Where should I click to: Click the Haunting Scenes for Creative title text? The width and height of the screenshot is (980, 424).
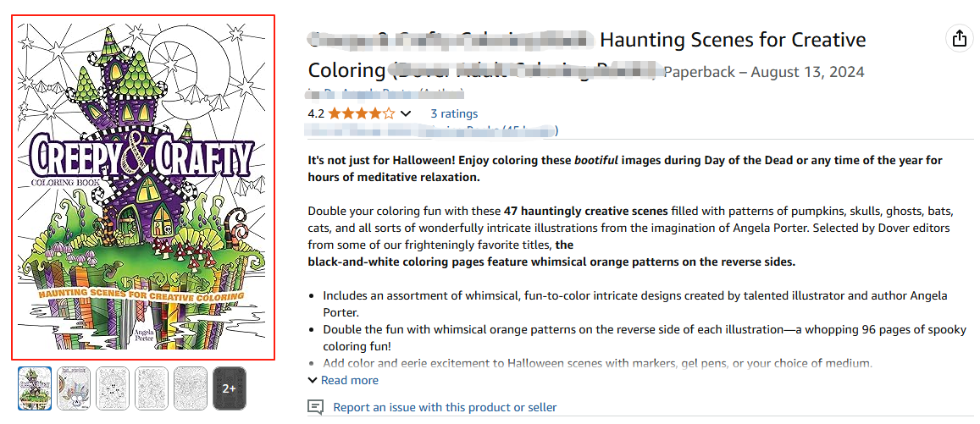pos(733,40)
